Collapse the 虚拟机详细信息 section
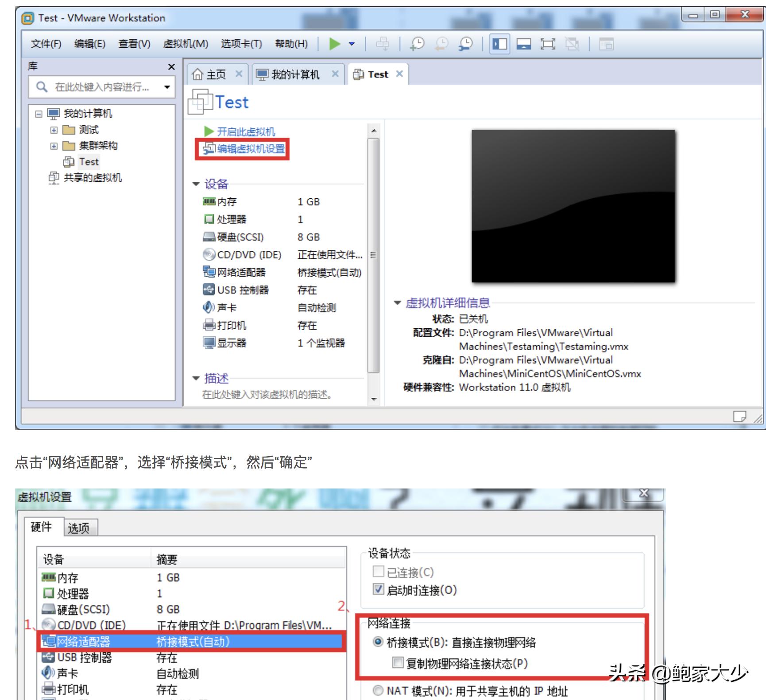 point(397,303)
